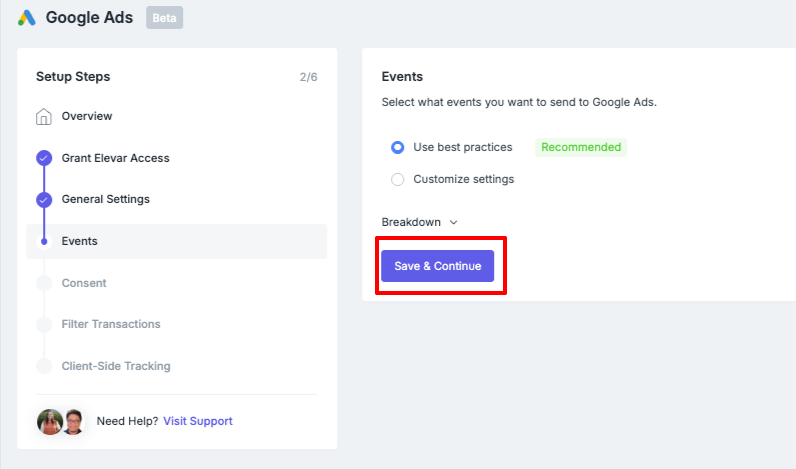The image size is (796, 469).
Task: Open the Grant Elevar Access step
Action: 116,158
